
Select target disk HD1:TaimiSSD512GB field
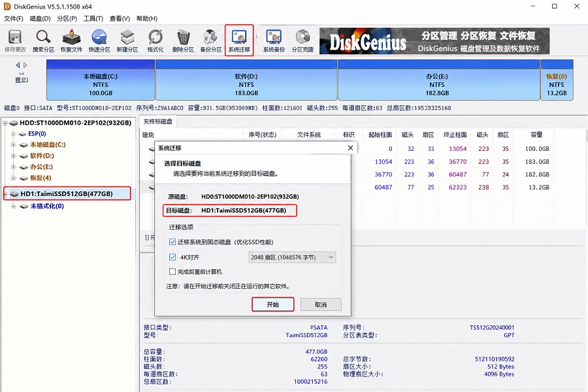tap(230, 210)
